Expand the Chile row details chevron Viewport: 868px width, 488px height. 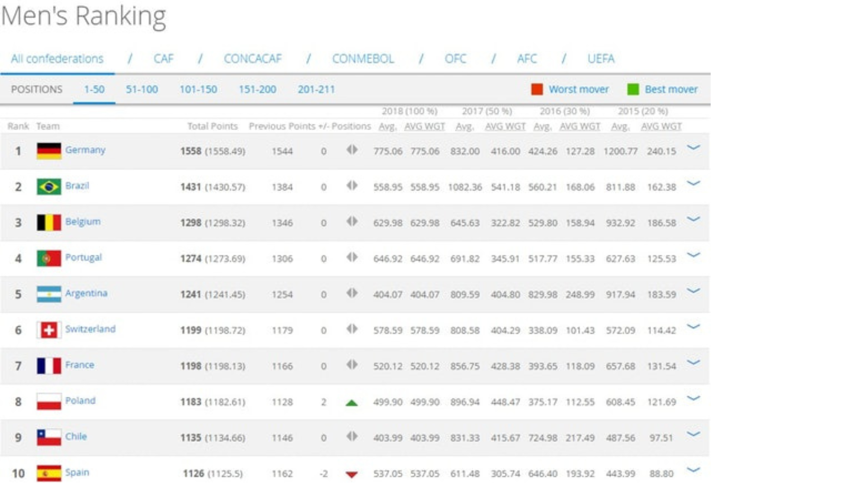click(x=693, y=434)
